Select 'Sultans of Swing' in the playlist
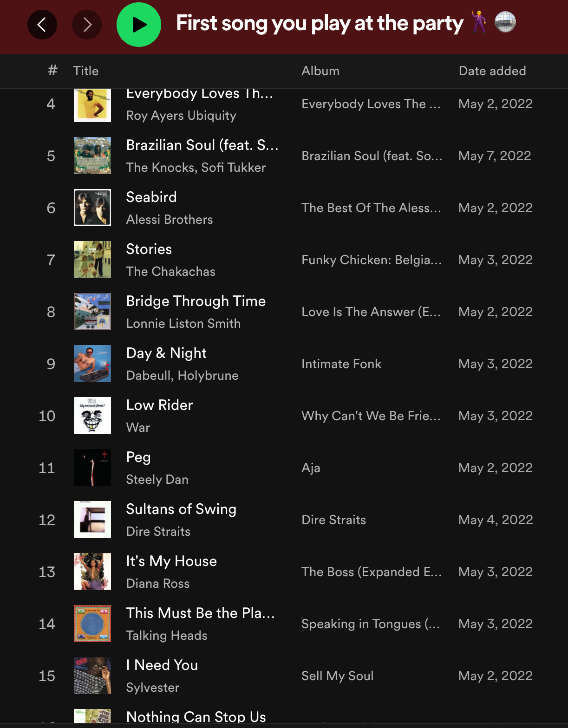 coord(181,509)
